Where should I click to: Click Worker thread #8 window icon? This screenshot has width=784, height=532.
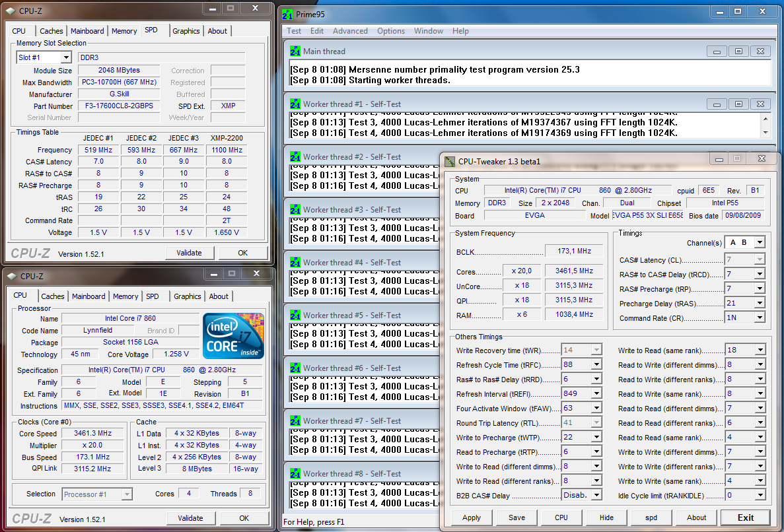point(295,473)
